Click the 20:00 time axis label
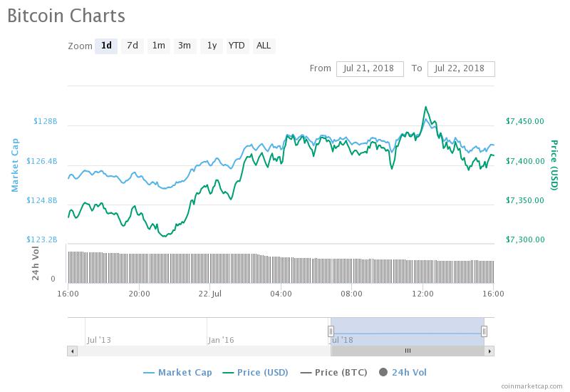Image resolution: width=570 pixels, height=392 pixels. coord(139,294)
